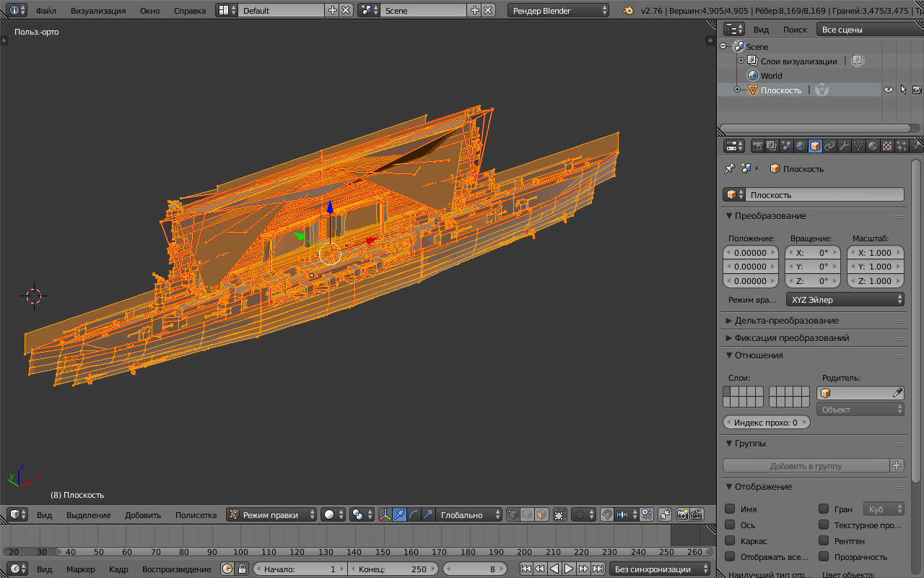The width and height of the screenshot is (924, 578).
Task: Expand the Дельта-преобразование panel
Action: coord(787,321)
